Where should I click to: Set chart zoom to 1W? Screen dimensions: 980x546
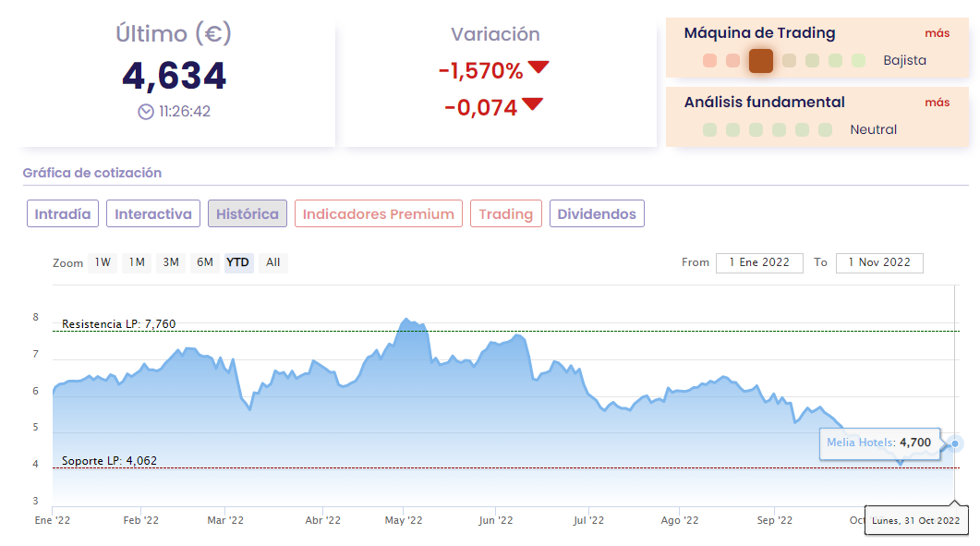(102, 262)
